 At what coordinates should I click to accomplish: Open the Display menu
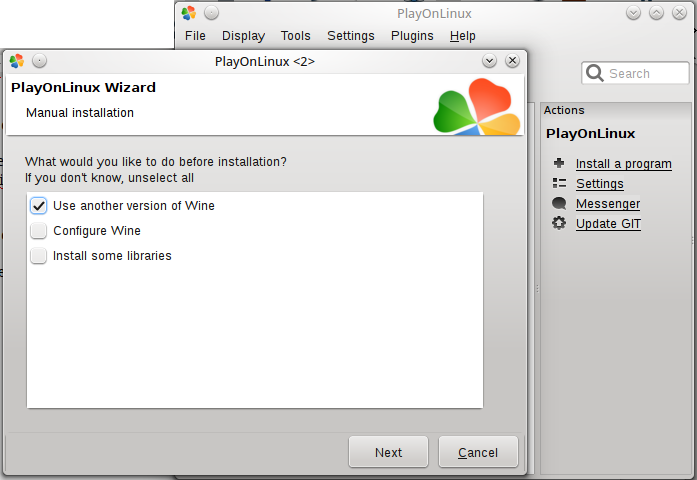click(x=243, y=36)
